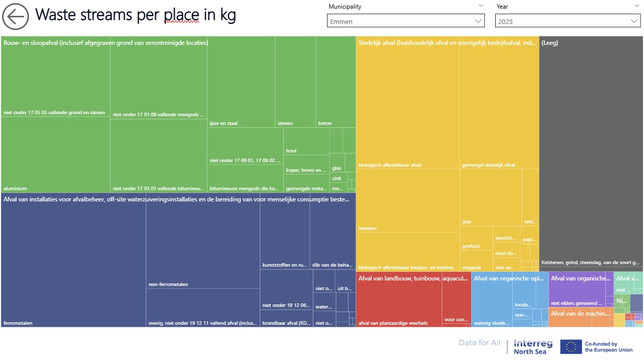Click the European Union flag logo
This screenshot has width=644, height=362.
(571, 347)
